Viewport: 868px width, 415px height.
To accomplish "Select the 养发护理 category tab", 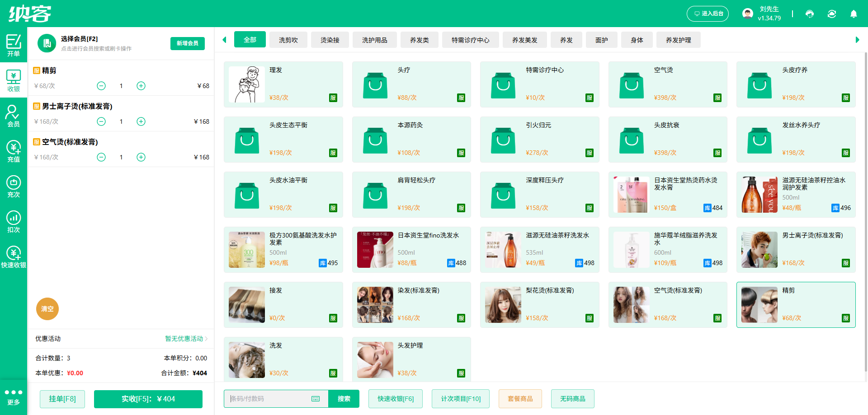I will coord(679,40).
